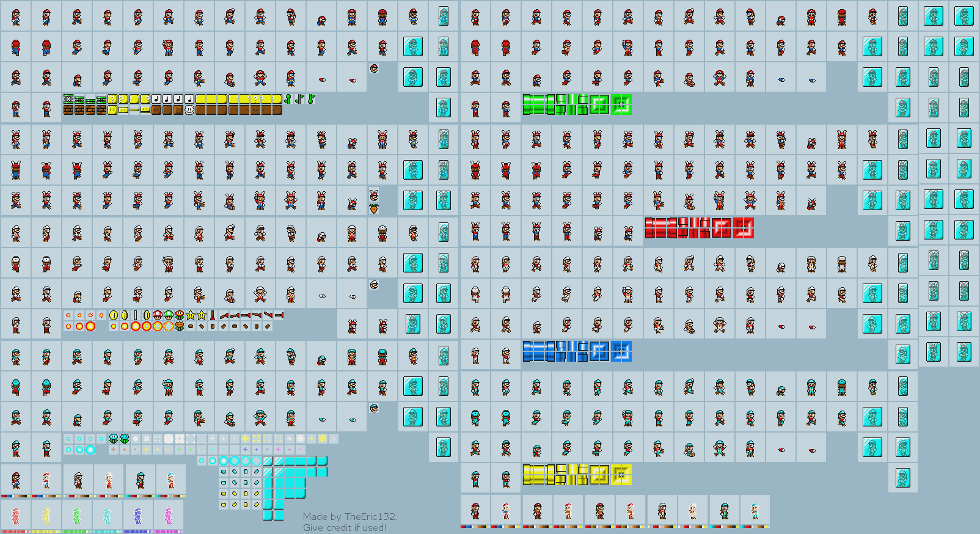Pick the fully extended green springboard sprite
This screenshot has width=980, height=534.
68,99
